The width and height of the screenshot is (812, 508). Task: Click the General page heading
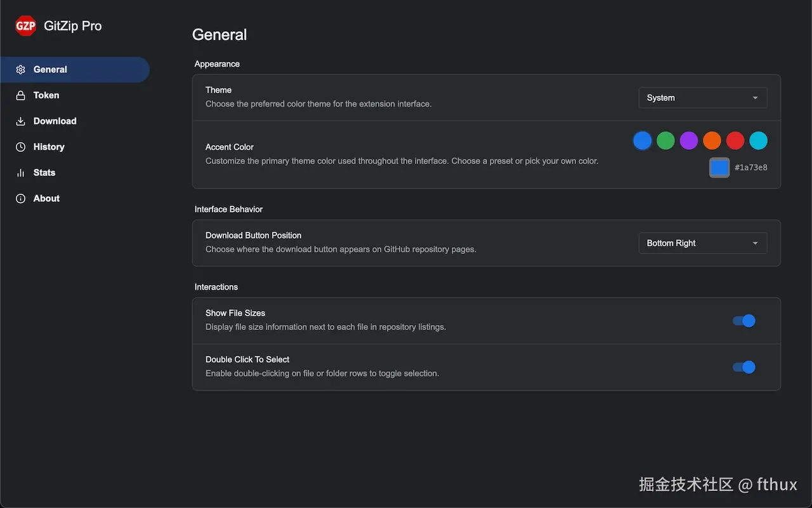coord(219,35)
